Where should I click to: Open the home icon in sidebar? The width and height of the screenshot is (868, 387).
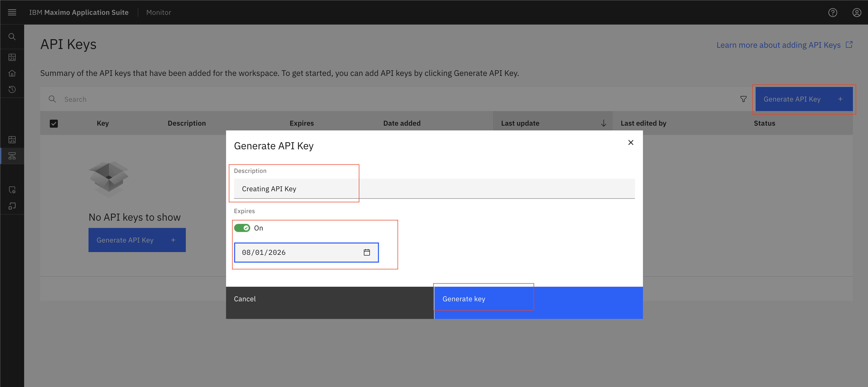point(12,73)
